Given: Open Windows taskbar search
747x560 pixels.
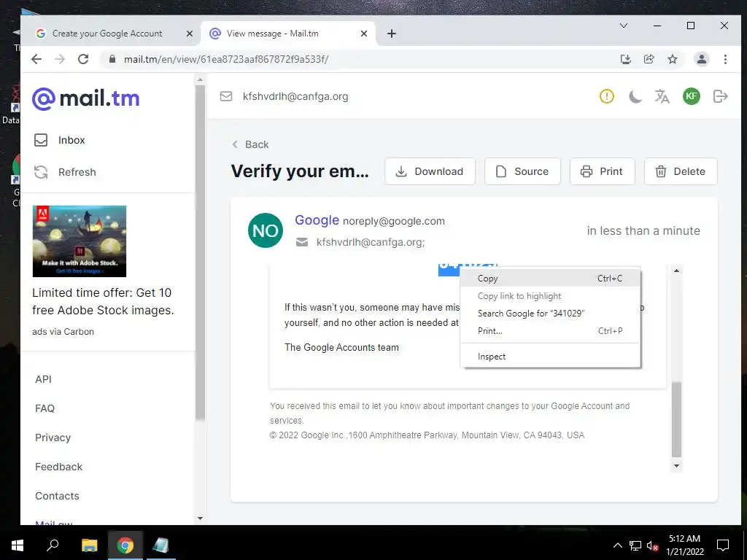Looking at the screenshot, I should click(x=53, y=545).
